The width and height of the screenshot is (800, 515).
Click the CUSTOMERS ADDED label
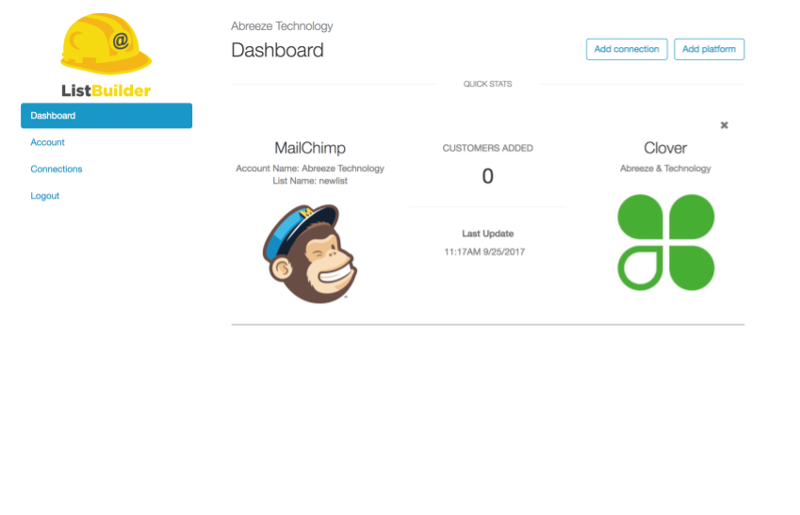click(x=488, y=148)
